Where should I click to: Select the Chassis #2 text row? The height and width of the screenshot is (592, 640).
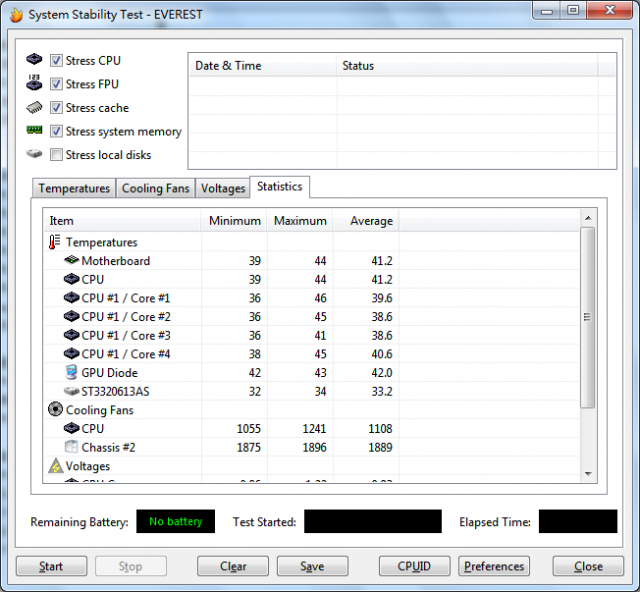108,447
